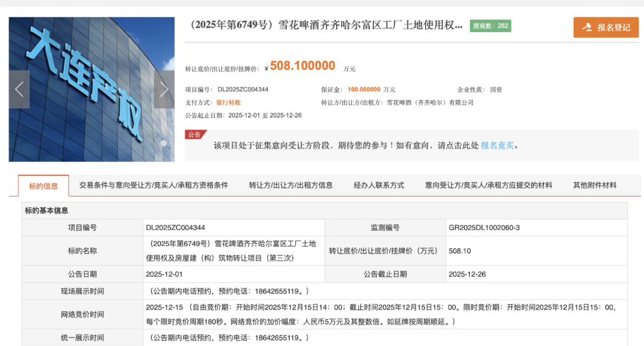The width and height of the screenshot is (644, 346).
Task: Show previous image with left carousel arrow
Action: coord(19,89)
